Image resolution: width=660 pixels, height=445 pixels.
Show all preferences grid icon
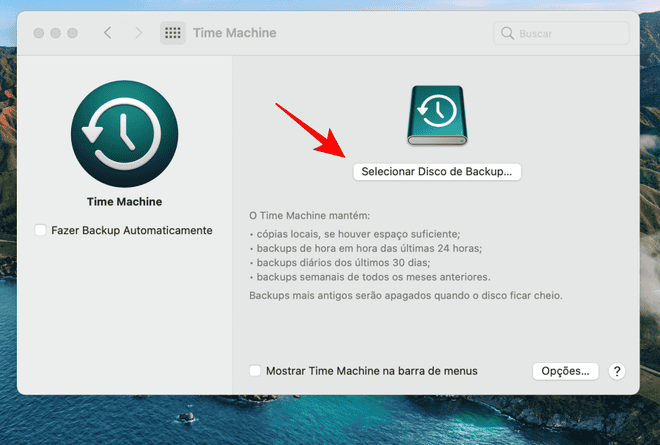tap(173, 33)
